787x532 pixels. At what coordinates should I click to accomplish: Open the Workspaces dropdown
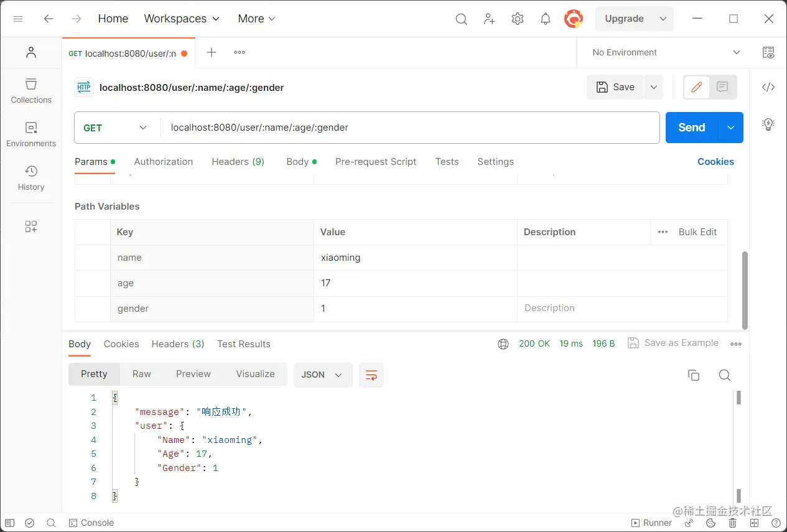click(x=182, y=19)
